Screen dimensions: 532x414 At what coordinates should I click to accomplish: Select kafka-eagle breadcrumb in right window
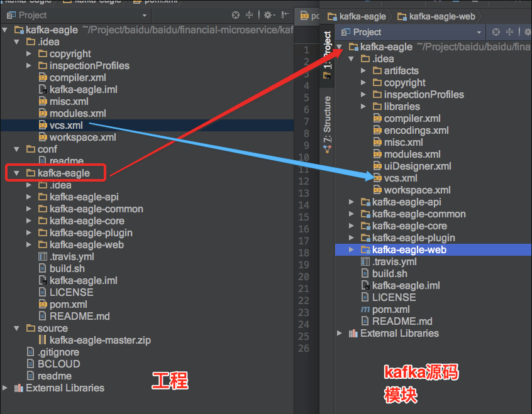[357, 16]
